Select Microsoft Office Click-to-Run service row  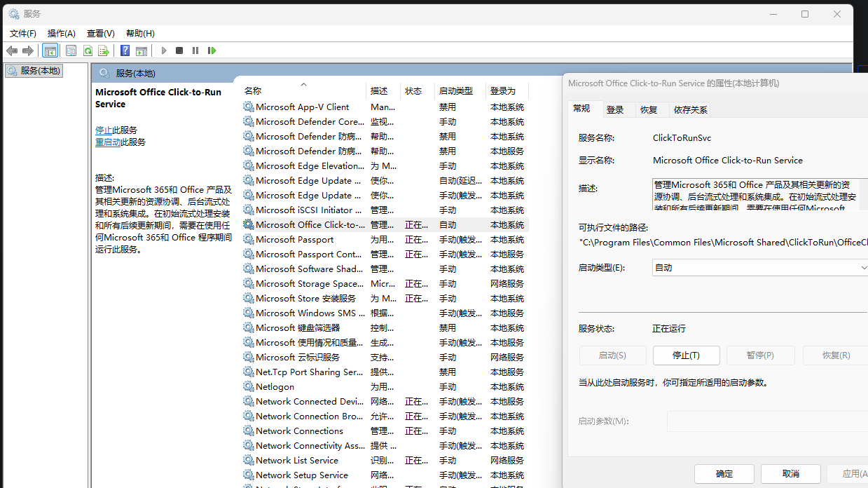385,224
